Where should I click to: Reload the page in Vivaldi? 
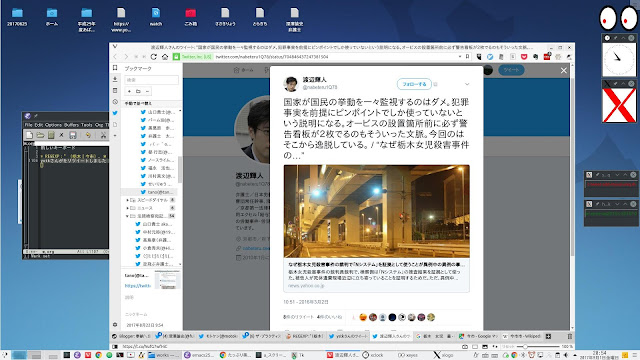point(154,57)
